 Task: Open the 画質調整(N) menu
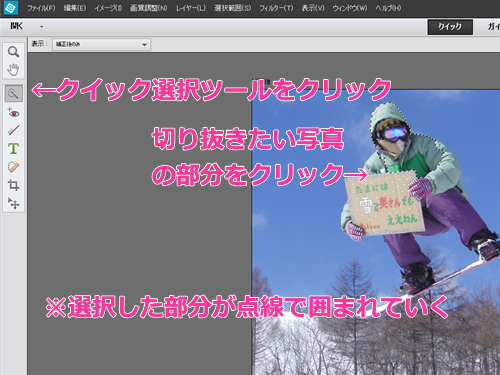coord(149,8)
